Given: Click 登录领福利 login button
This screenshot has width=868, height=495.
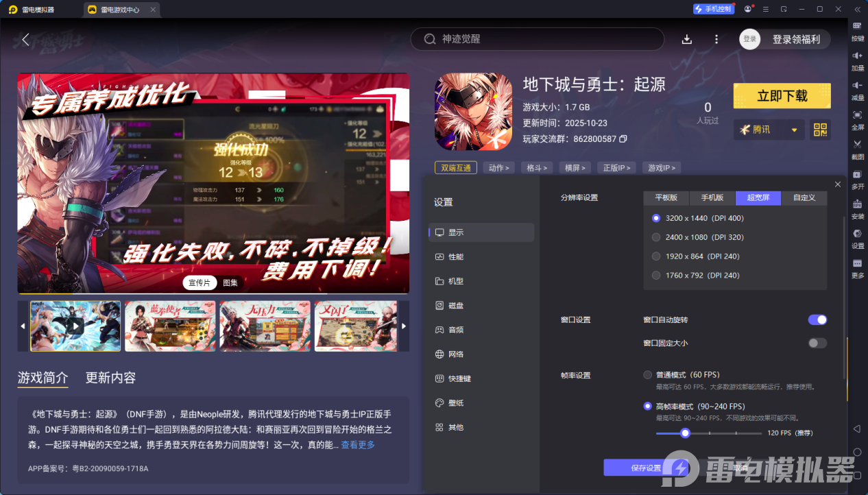Looking at the screenshot, I should 796,39.
